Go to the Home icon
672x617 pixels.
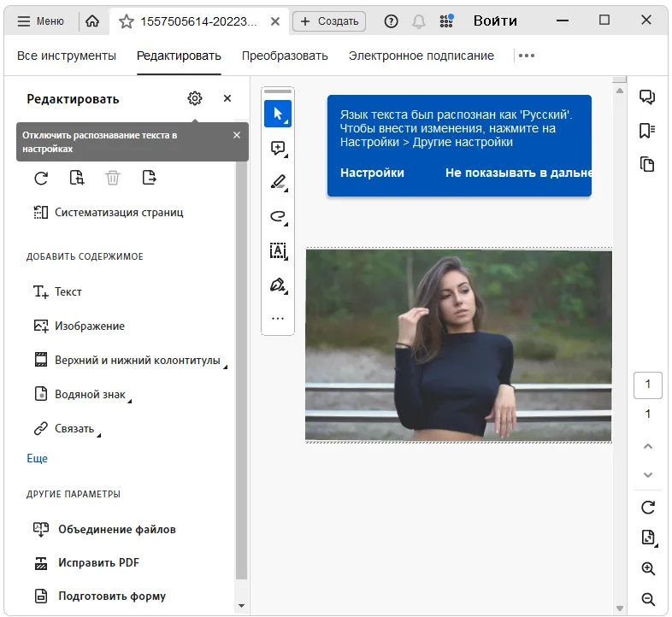point(92,21)
